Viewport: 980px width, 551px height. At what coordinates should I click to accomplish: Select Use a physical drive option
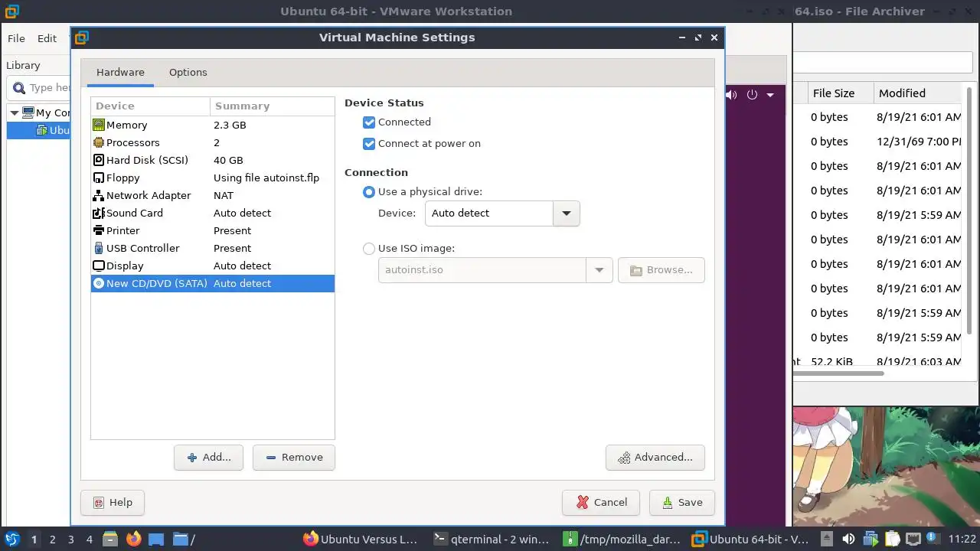tap(369, 192)
